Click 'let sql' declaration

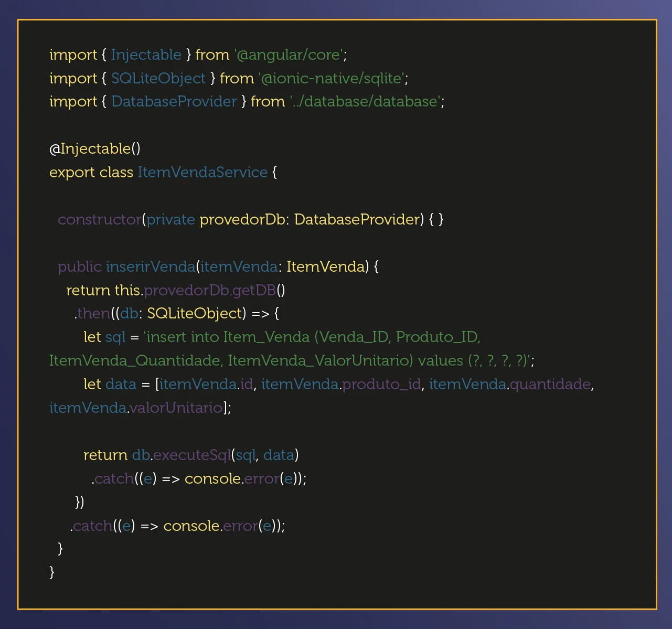(104, 337)
